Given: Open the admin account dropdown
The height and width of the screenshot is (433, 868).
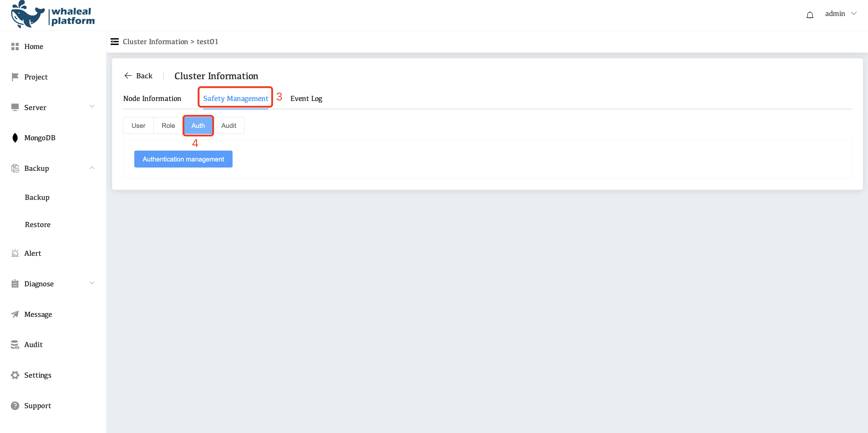Looking at the screenshot, I should [x=841, y=14].
